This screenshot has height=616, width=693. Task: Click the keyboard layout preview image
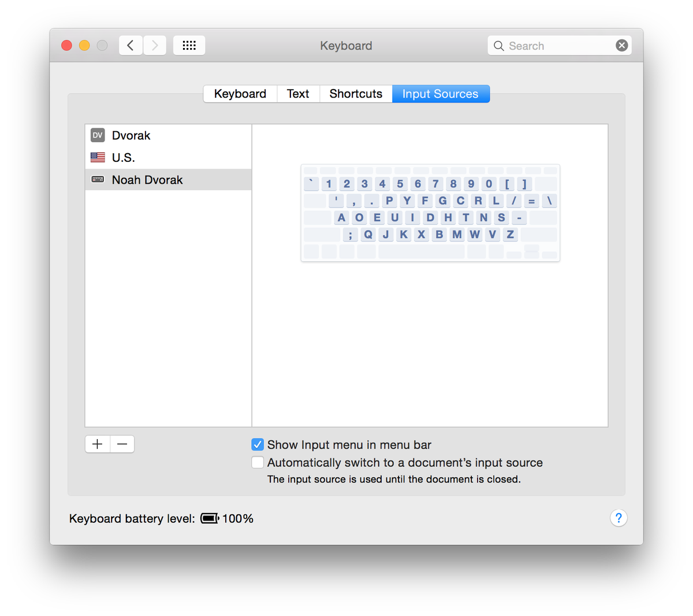coord(430,213)
